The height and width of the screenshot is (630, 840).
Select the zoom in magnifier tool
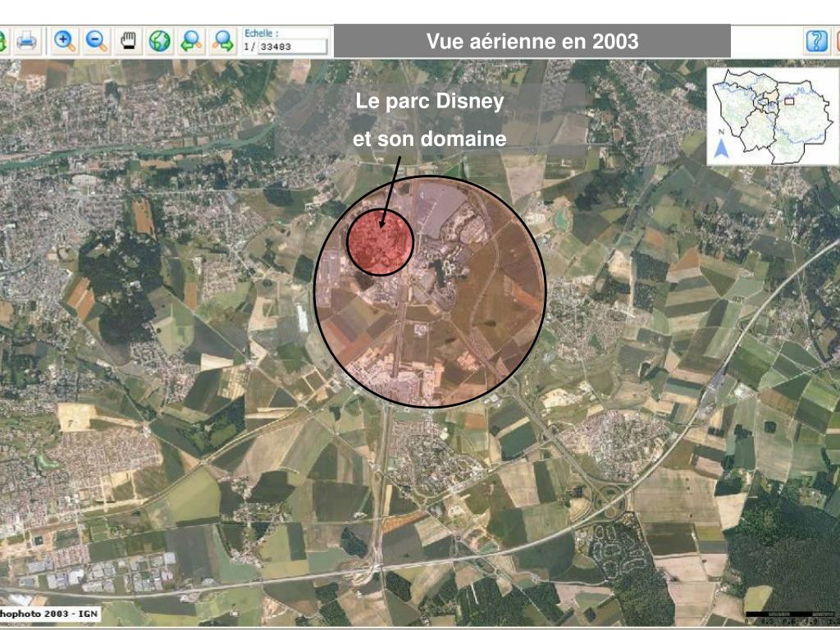(x=64, y=41)
